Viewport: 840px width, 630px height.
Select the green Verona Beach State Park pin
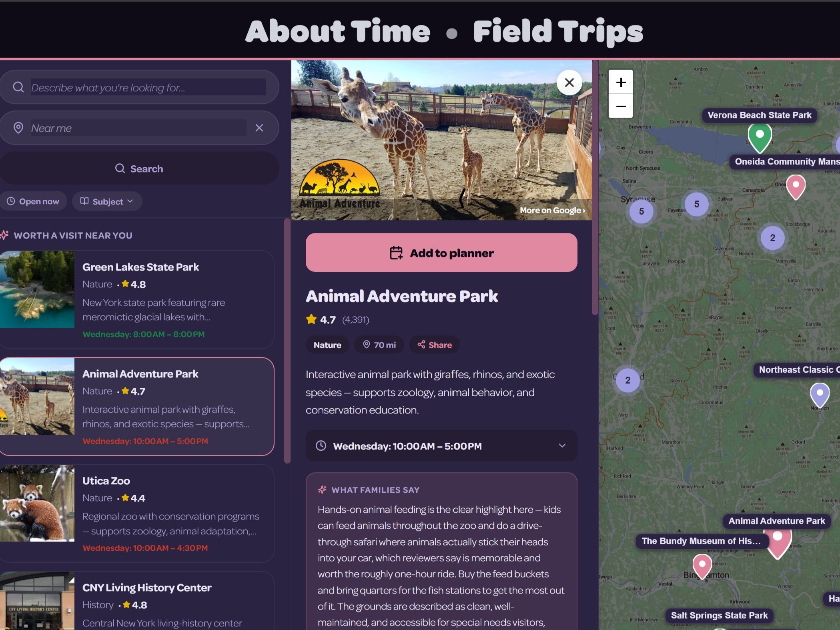point(760,138)
